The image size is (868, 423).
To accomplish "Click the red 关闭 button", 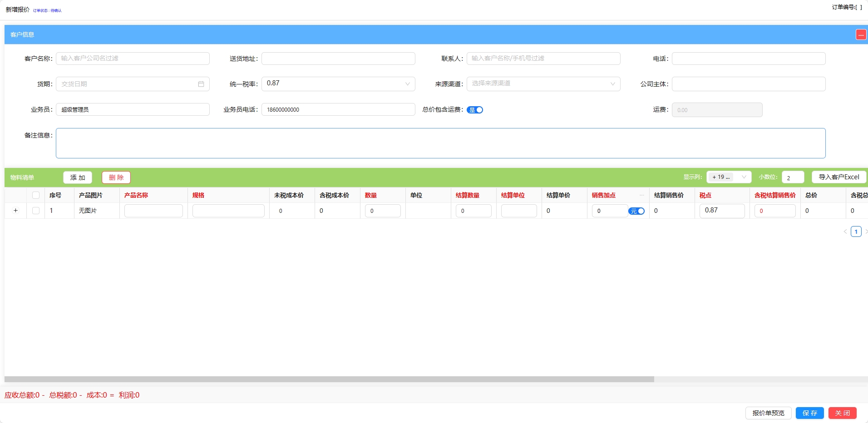I will pyautogui.click(x=843, y=413).
